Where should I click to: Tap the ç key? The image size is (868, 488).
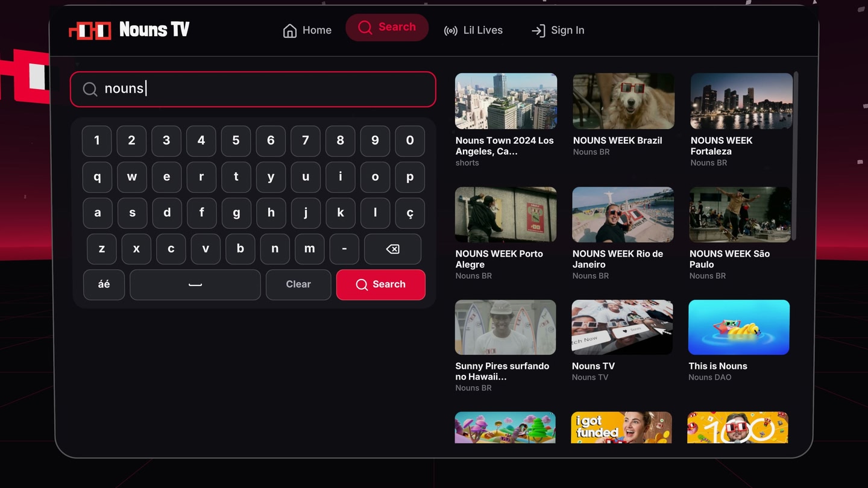(410, 213)
